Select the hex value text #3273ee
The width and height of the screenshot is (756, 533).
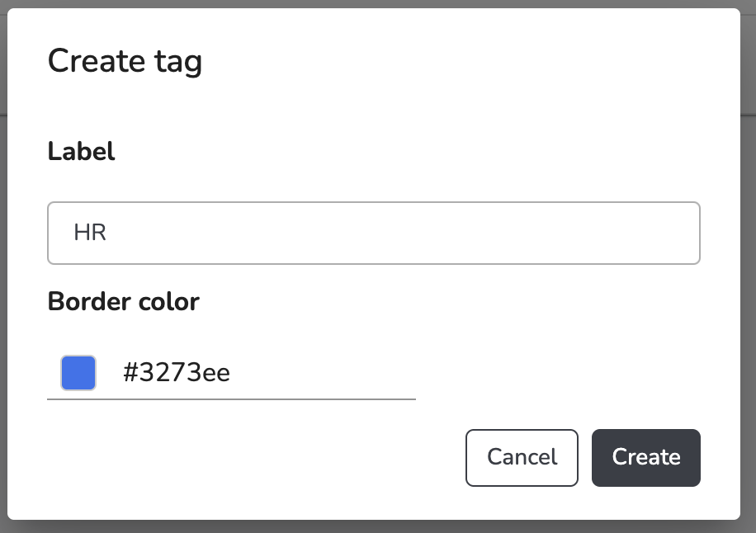pos(177,373)
